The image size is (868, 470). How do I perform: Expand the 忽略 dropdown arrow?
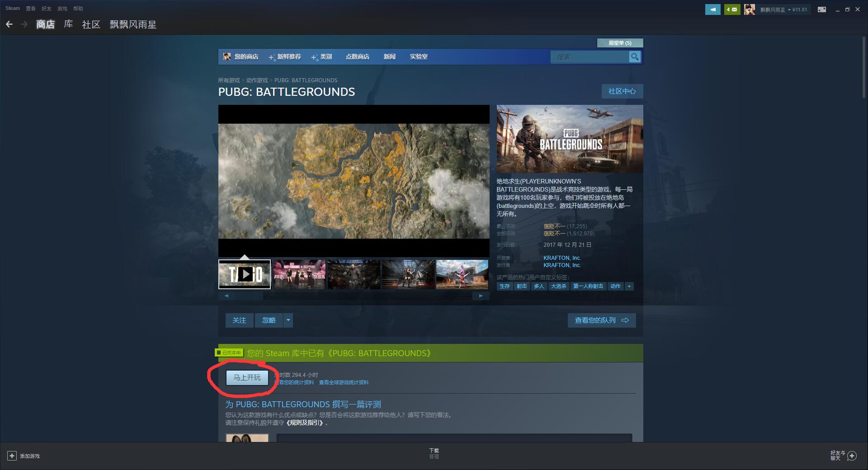coord(288,320)
